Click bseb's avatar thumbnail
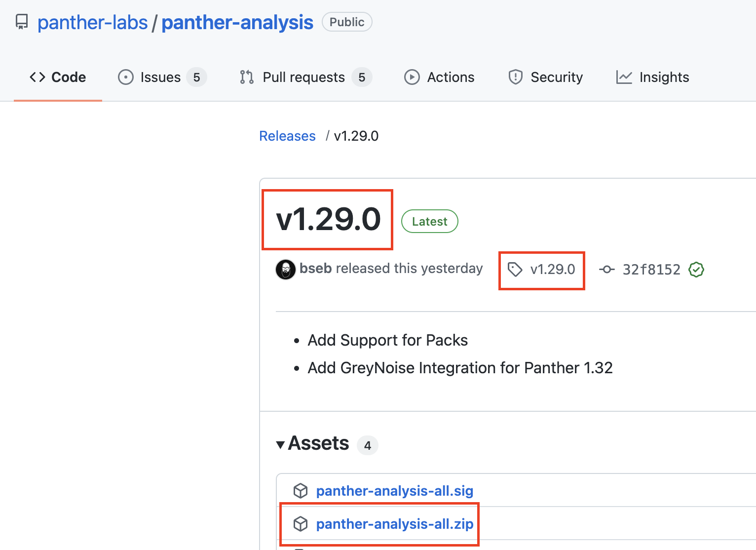 [x=286, y=270]
